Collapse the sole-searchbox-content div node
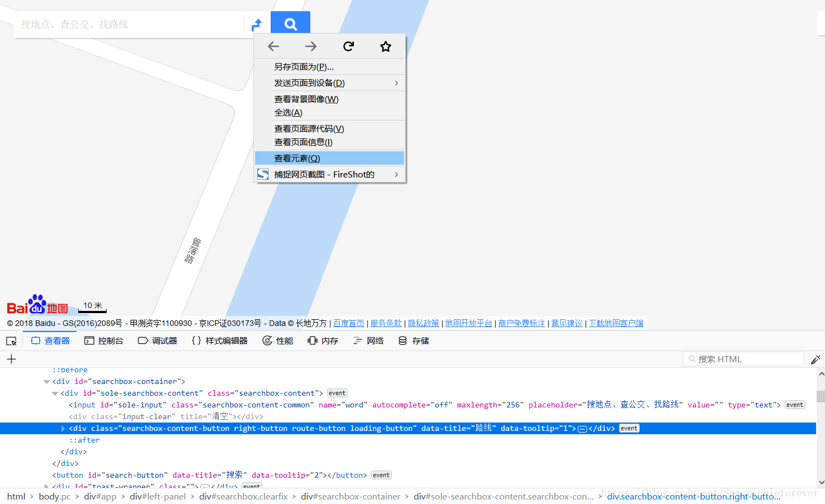The width and height of the screenshot is (825, 504). point(55,393)
